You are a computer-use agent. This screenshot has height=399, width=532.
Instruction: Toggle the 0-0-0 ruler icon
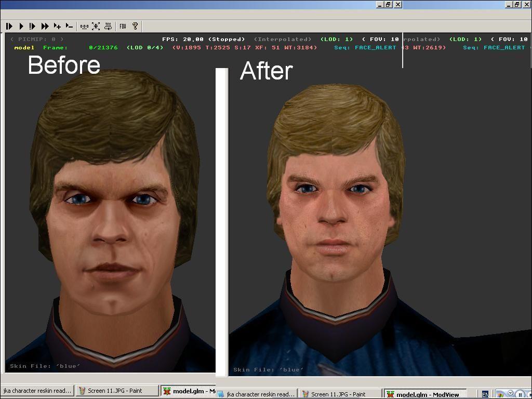84,26
